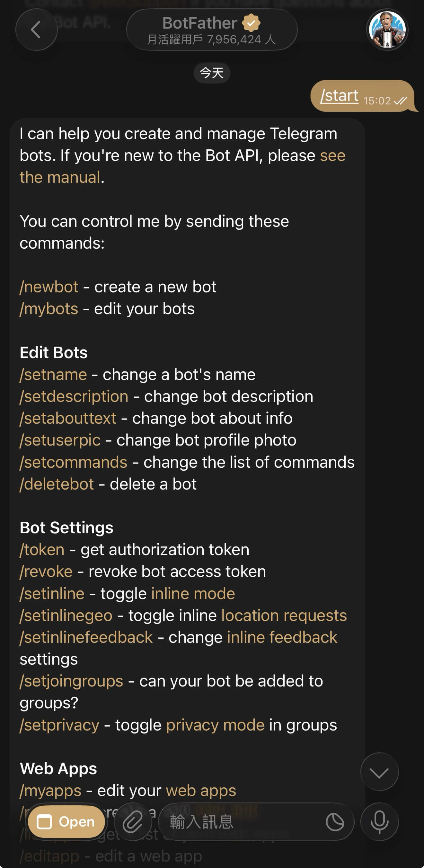424x868 pixels.
Task: Tap the microphone voice message icon
Action: point(379,822)
